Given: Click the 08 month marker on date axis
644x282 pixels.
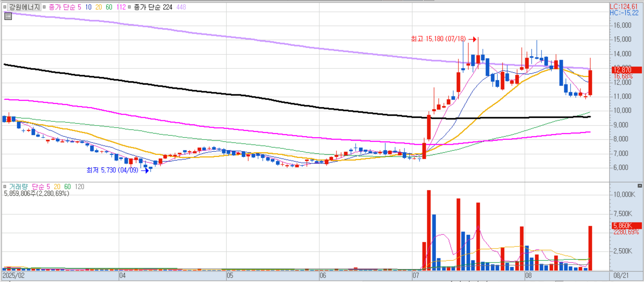Looking at the screenshot, I should tap(528, 276).
